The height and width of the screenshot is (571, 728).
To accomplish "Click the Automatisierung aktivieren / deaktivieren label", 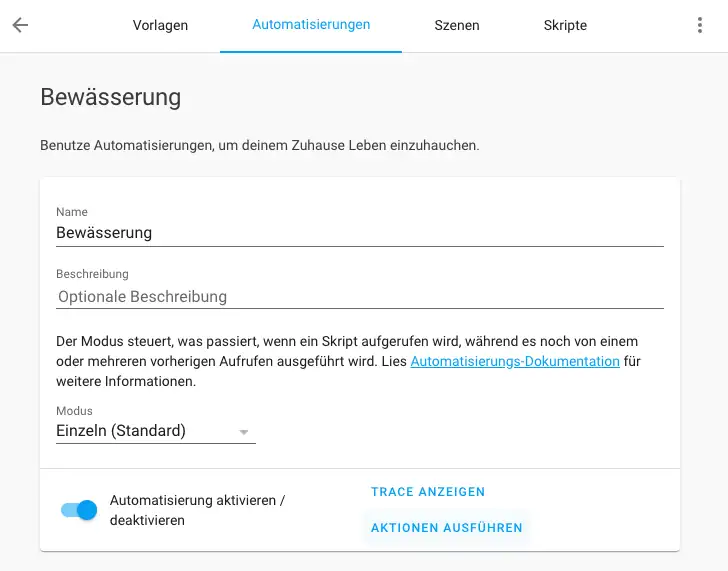I will point(198,510).
